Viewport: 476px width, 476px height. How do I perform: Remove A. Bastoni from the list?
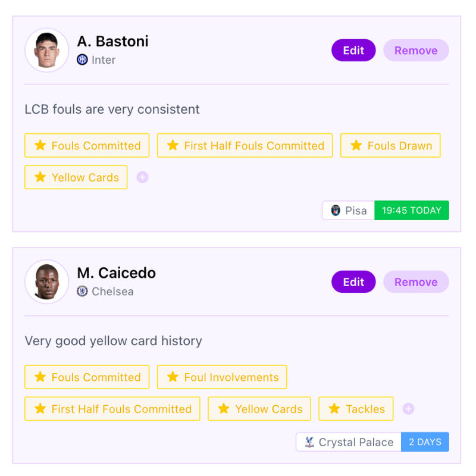coord(416,51)
